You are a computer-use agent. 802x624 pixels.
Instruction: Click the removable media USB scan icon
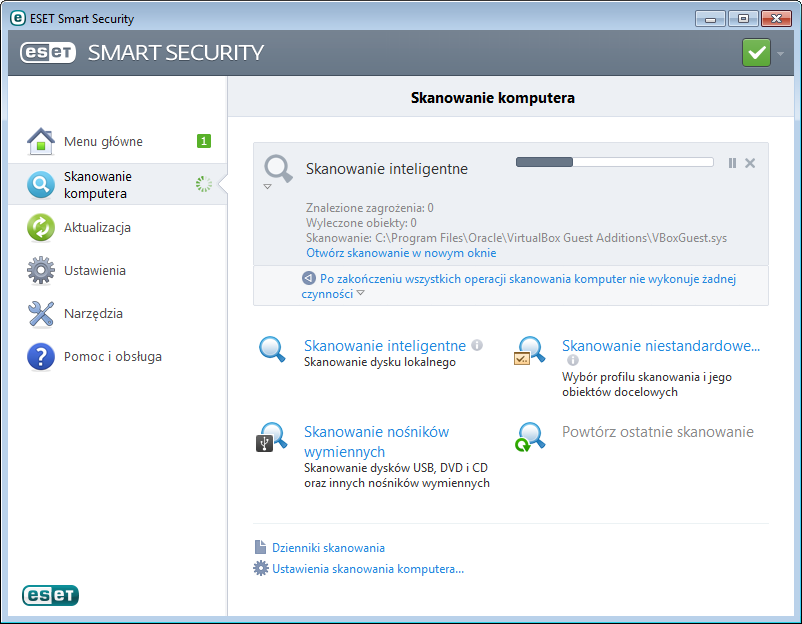pyautogui.click(x=272, y=437)
